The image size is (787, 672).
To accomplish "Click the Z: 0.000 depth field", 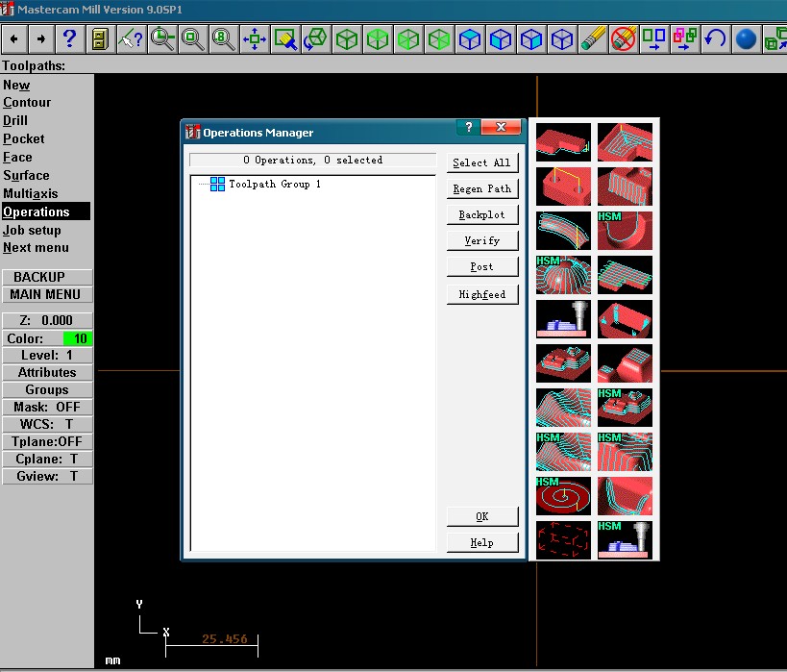I will (x=47, y=320).
